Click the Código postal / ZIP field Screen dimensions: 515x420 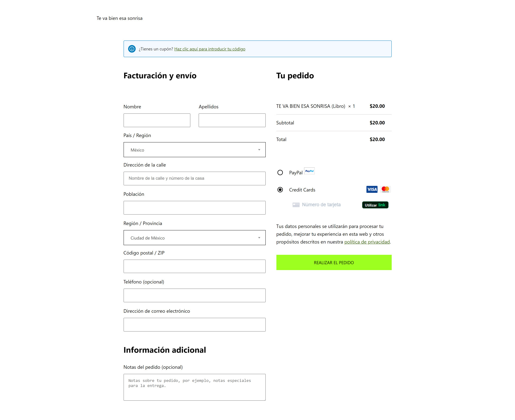[194, 266]
